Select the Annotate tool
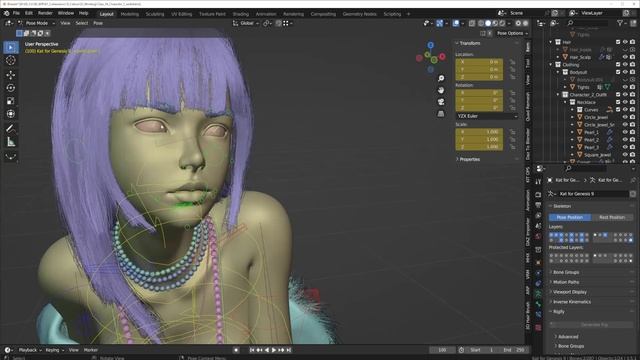Screen dimensions: 640x360 click(11, 129)
